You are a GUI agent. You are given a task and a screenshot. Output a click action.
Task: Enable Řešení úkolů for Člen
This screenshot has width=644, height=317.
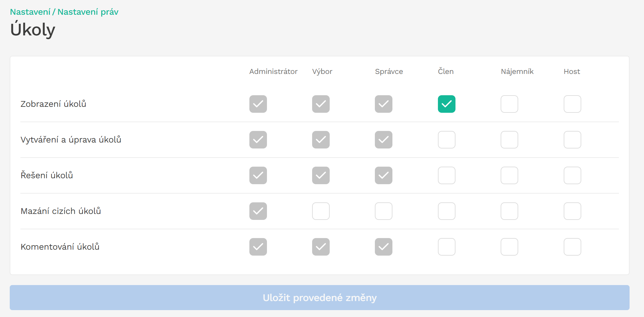pyautogui.click(x=446, y=175)
